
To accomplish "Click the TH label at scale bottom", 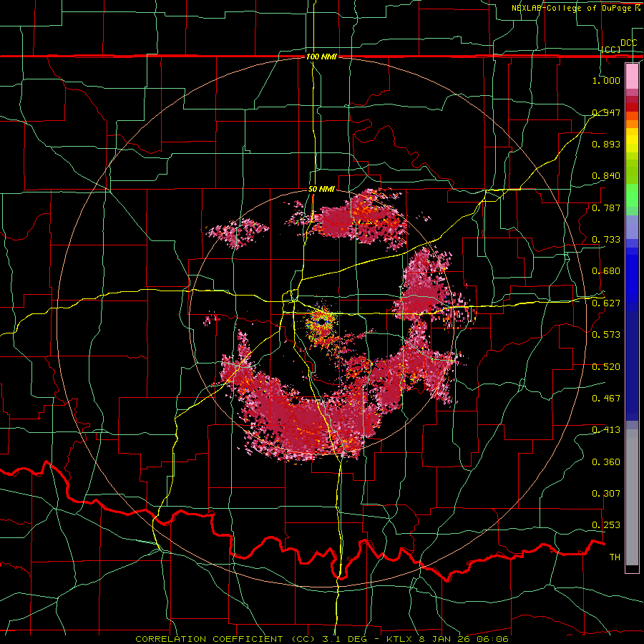I will (x=615, y=557).
